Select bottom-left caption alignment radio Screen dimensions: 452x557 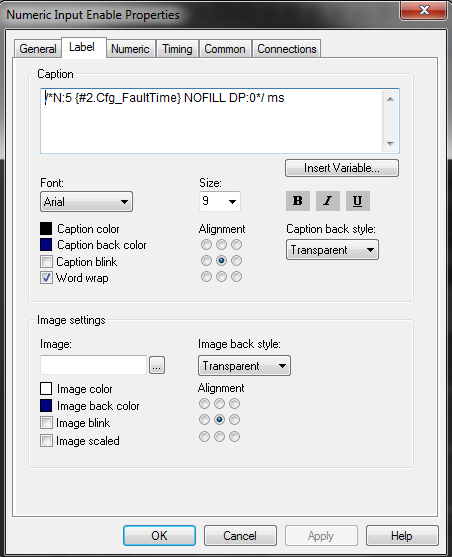(206, 276)
